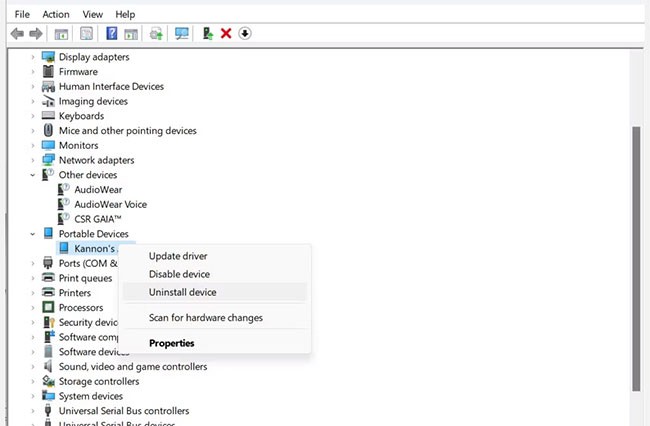Screen dimensions: 650x426
Task: Open the View menu
Action: coord(92,15)
